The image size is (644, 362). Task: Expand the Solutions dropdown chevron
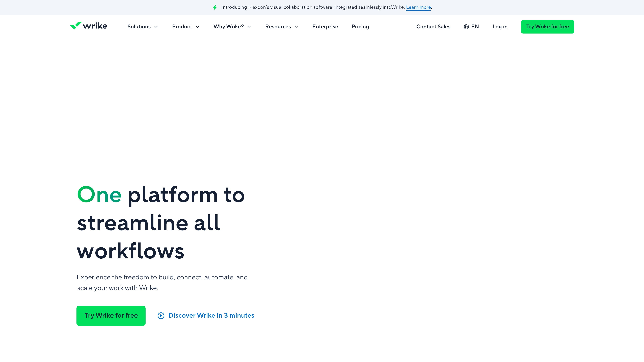click(x=156, y=27)
